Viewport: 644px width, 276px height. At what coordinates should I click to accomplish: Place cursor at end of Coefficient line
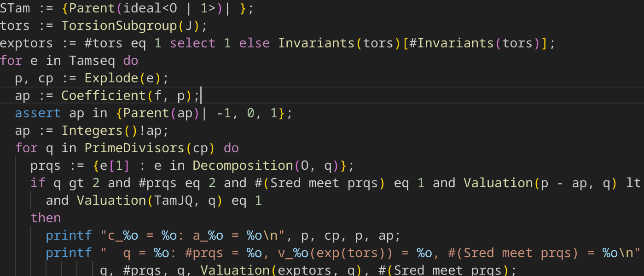[x=201, y=96]
